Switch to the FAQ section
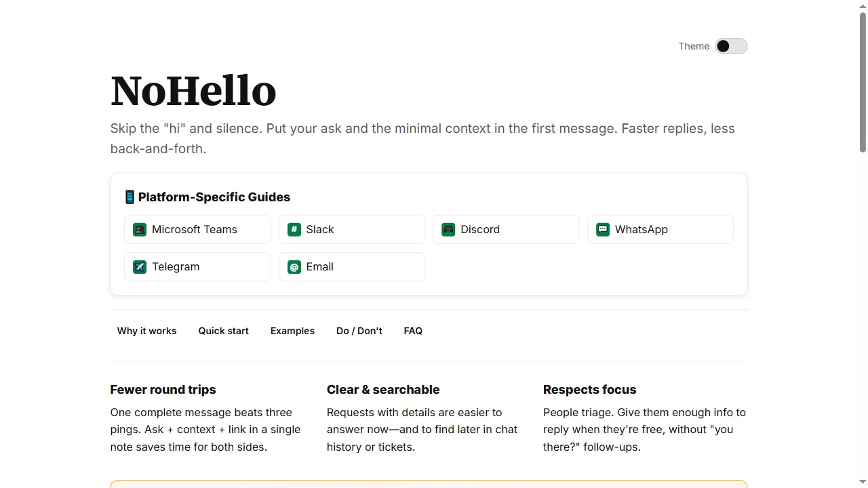This screenshot has height=488, width=868. pyautogui.click(x=413, y=331)
